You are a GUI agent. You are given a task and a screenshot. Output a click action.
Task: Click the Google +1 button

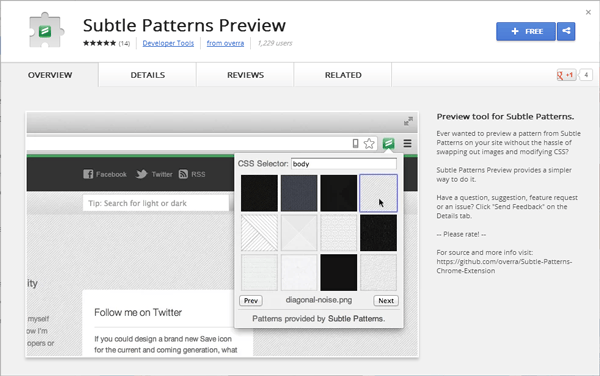[x=566, y=75]
